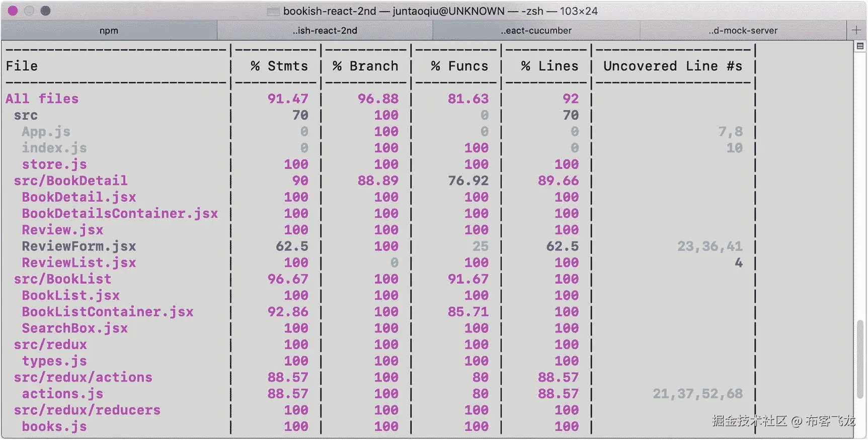Click the 92.86 statements value of BookListContainer.jsx
Viewport: 868px width, 440px height.
(288, 312)
